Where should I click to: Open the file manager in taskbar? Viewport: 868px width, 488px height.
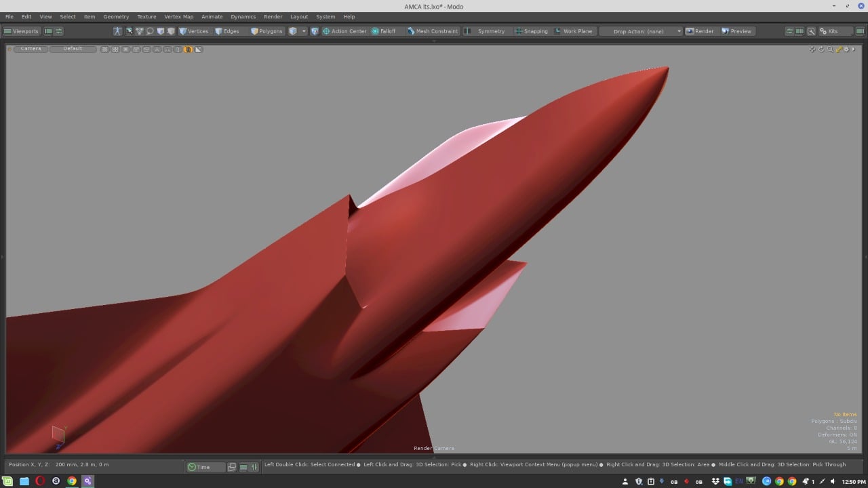coord(24,481)
